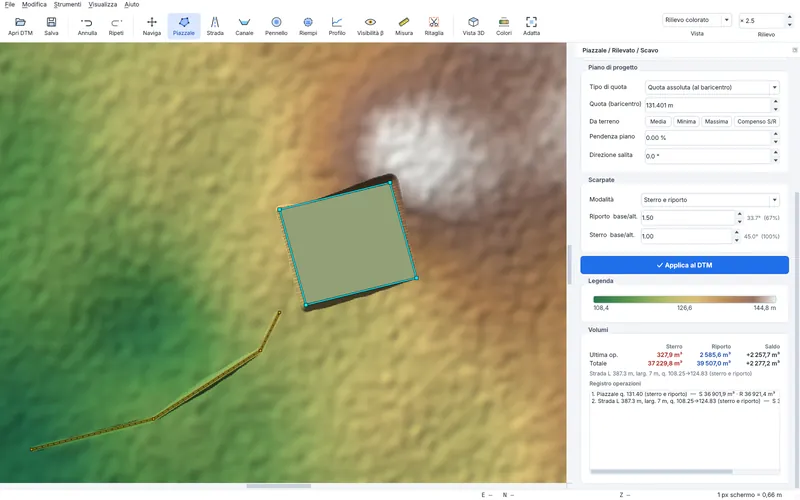
Task: Open the Aiuto menu
Action: pos(132,5)
